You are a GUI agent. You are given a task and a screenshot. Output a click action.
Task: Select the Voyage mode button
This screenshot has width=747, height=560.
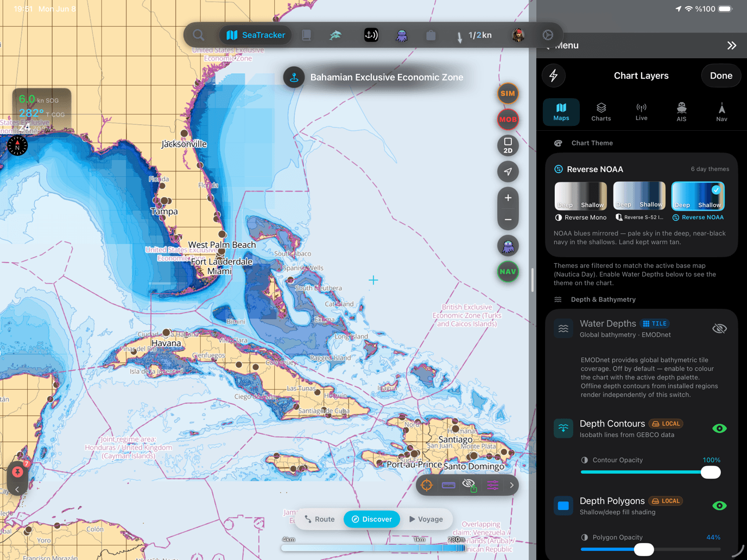[x=426, y=519]
